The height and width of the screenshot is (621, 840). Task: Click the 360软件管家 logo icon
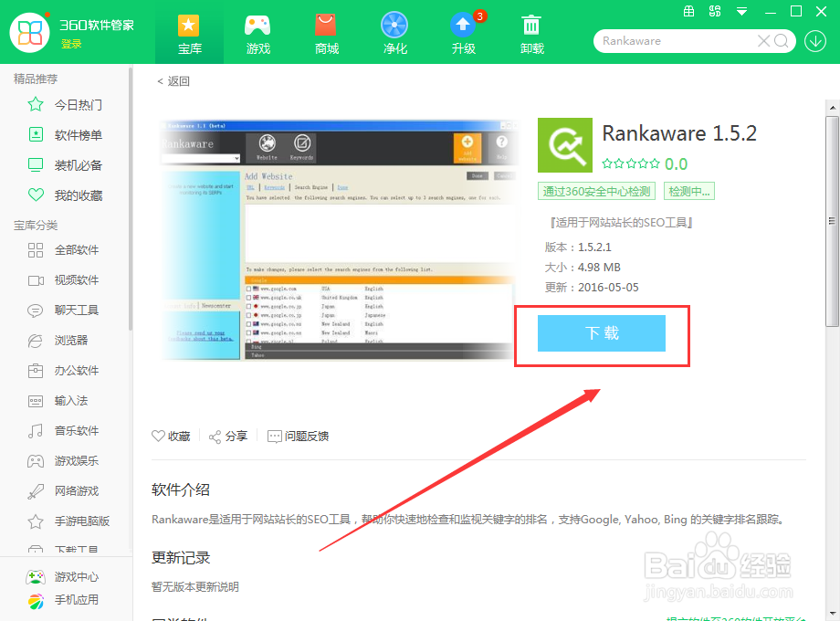[30, 32]
